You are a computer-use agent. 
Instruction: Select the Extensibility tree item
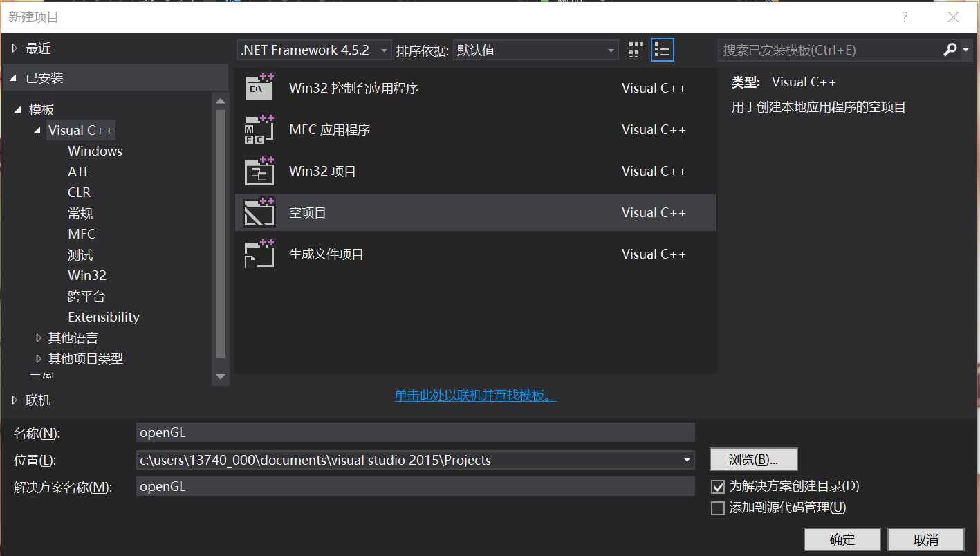tap(104, 317)
